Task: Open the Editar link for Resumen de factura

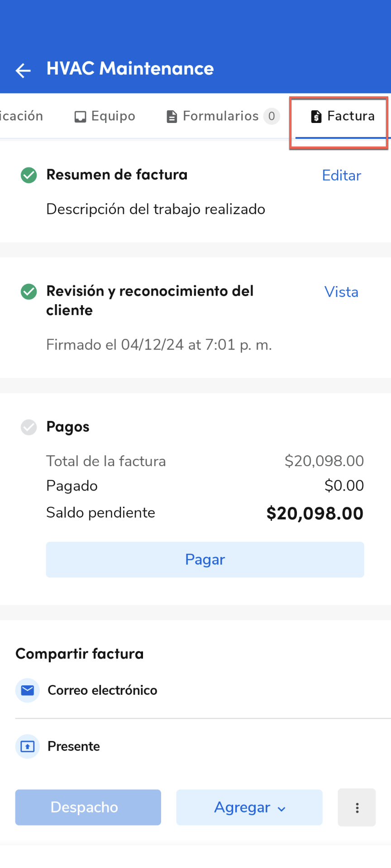Action: pyautogui.click(x=341, y=175)
